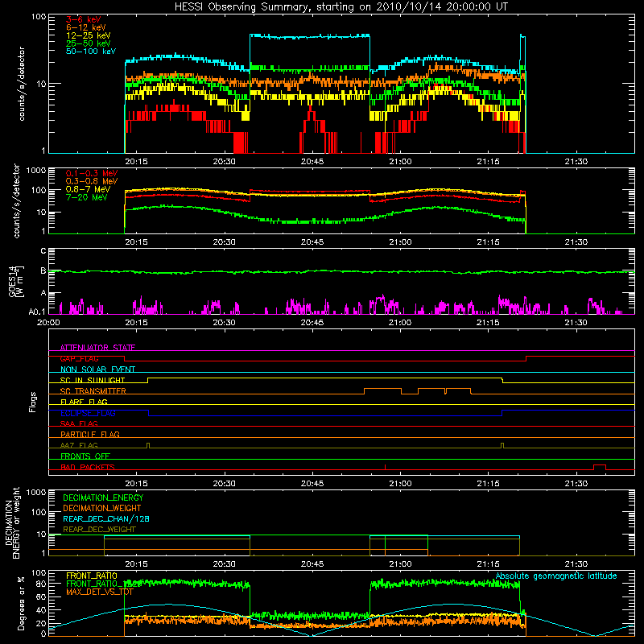Select the SC_TRANSMITTER flag label

click(93, 391)
